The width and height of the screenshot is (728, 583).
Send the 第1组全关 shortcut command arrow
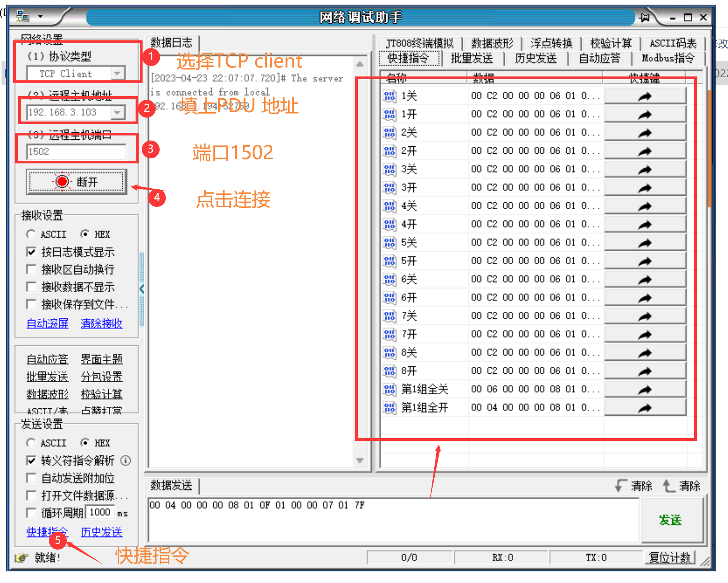[x=645, y=390]
